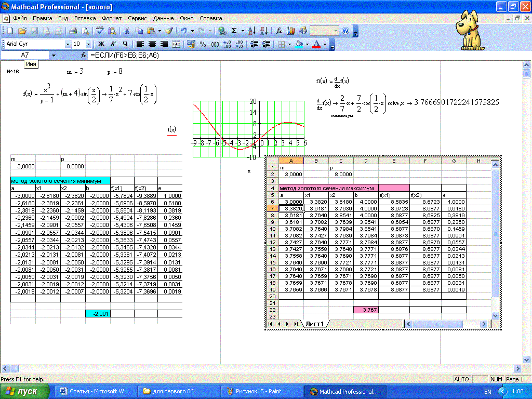Click the Fill Color paint bucket swatch
This screenshot has width=532, height=399.
pos(298,45)
